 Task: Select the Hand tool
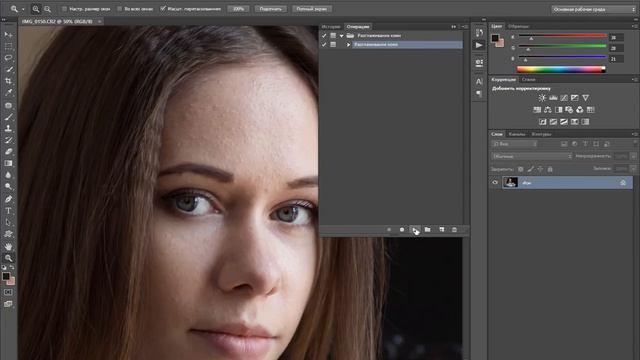coord(8,247)
